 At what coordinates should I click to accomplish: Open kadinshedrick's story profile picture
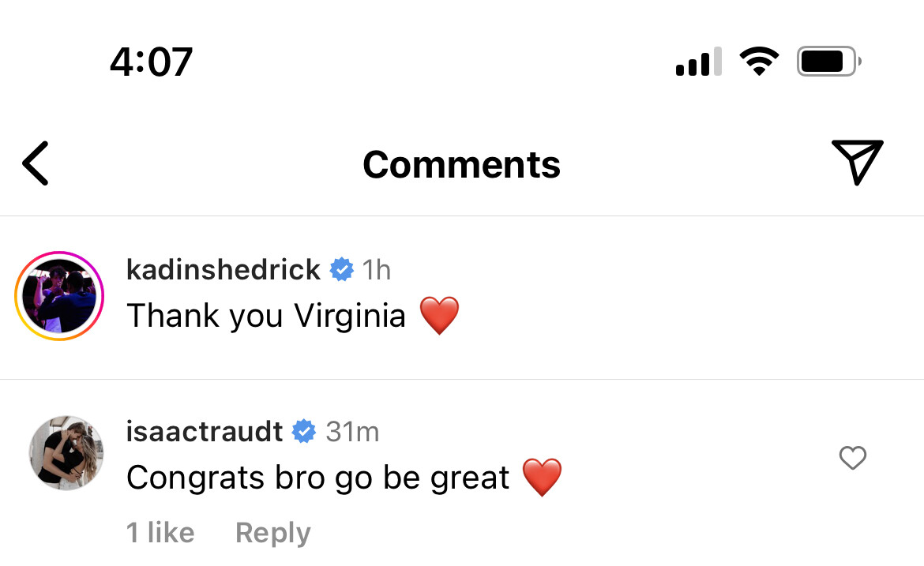pos(59,296)
